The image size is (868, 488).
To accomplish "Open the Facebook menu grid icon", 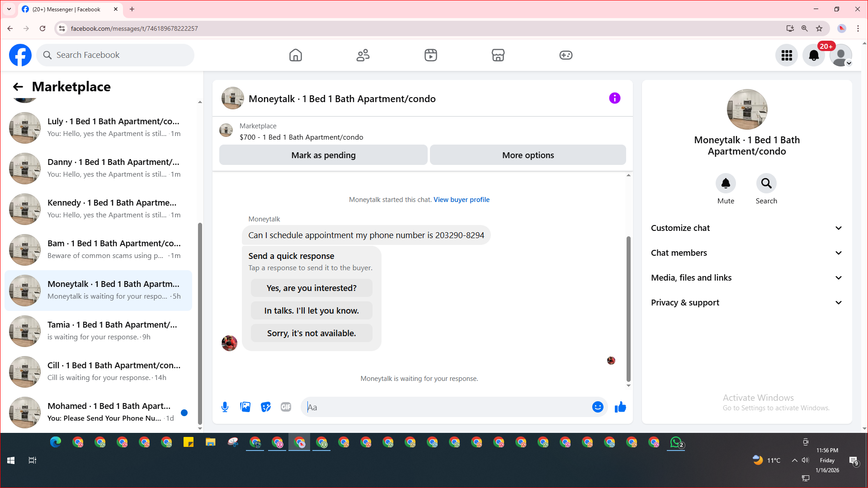I will pyautogui.click(x=787, y=55).
